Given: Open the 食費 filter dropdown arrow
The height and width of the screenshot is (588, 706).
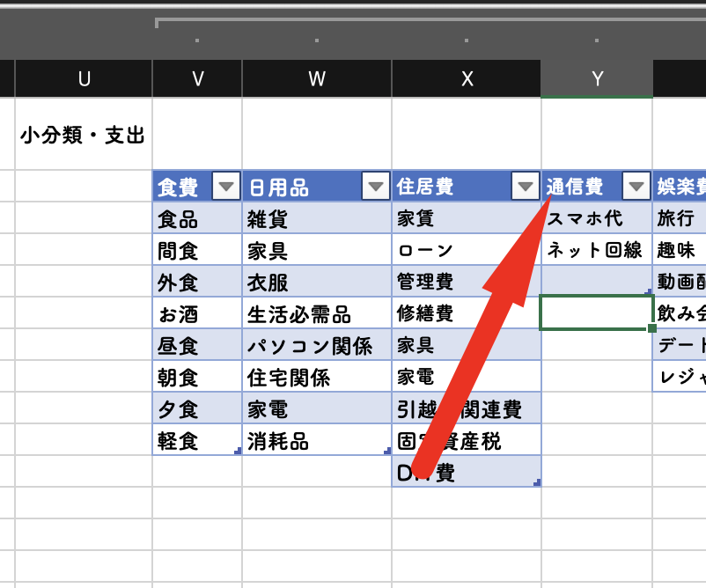Looking at the screenshot, I should point(227,187).
